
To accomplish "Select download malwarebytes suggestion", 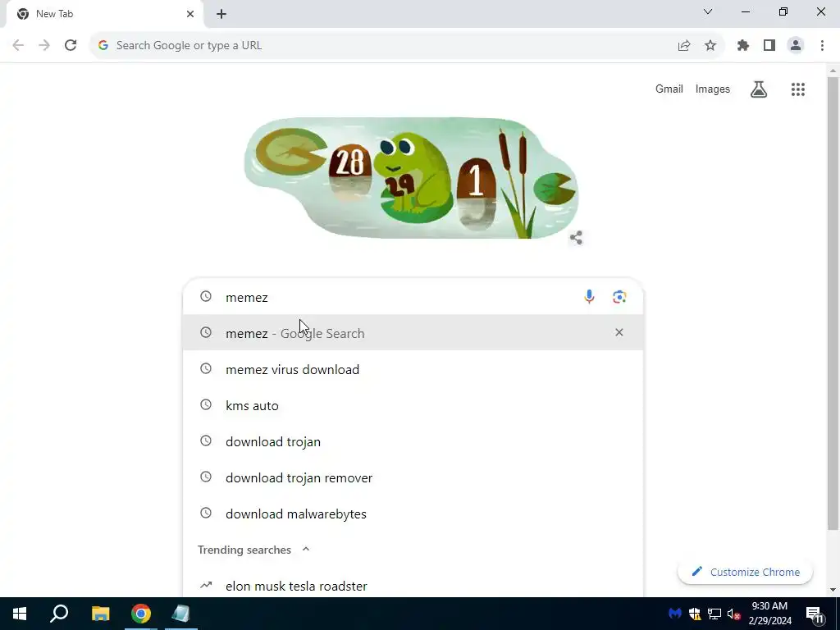I will tap(413, 514).
